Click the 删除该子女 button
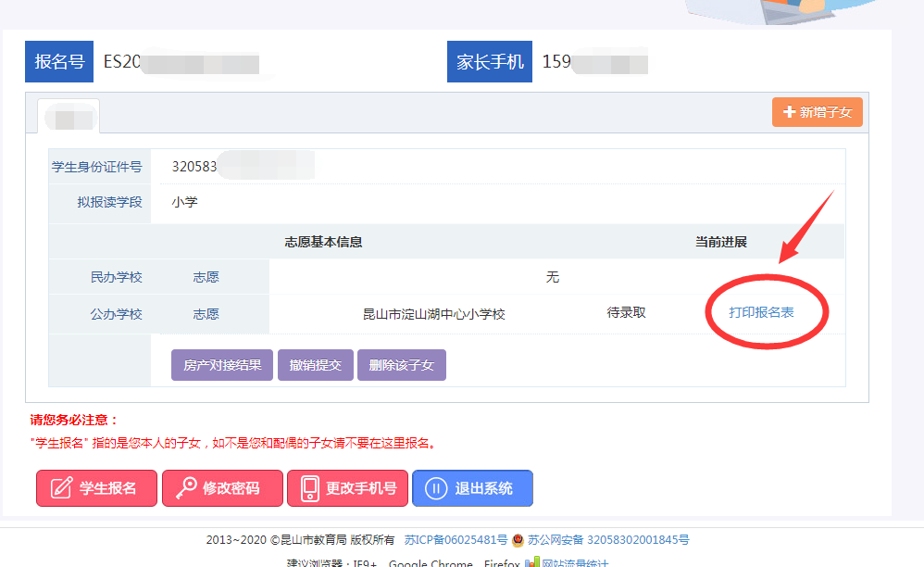924x567 pixels. tap(401, 365)
